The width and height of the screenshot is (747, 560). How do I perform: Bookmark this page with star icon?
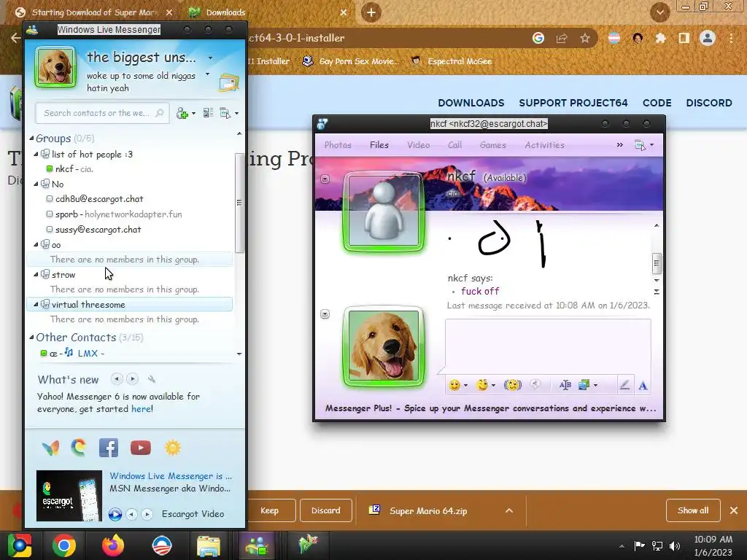(x=585, y=38)
